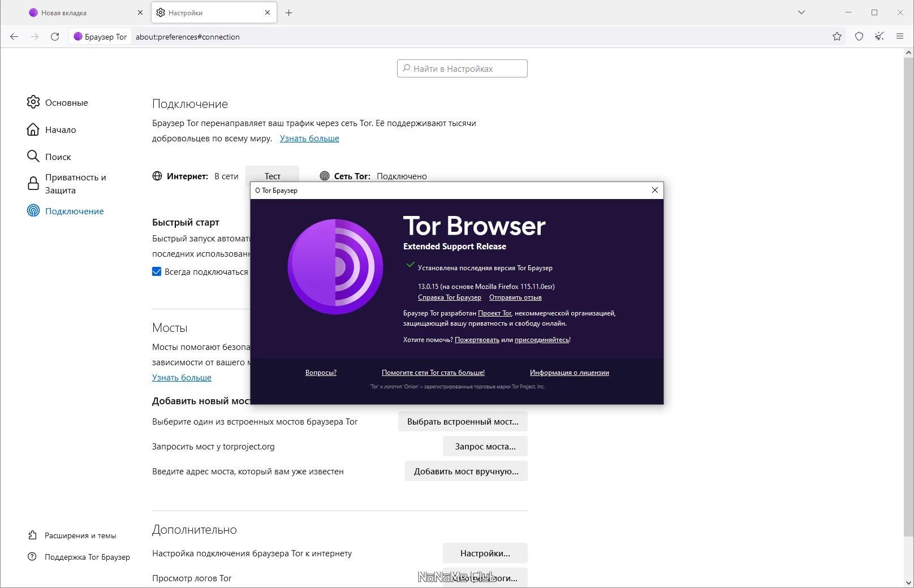Open the hamburger application menu
Screen dimensions: 914x588
click(x=900, y=37)
